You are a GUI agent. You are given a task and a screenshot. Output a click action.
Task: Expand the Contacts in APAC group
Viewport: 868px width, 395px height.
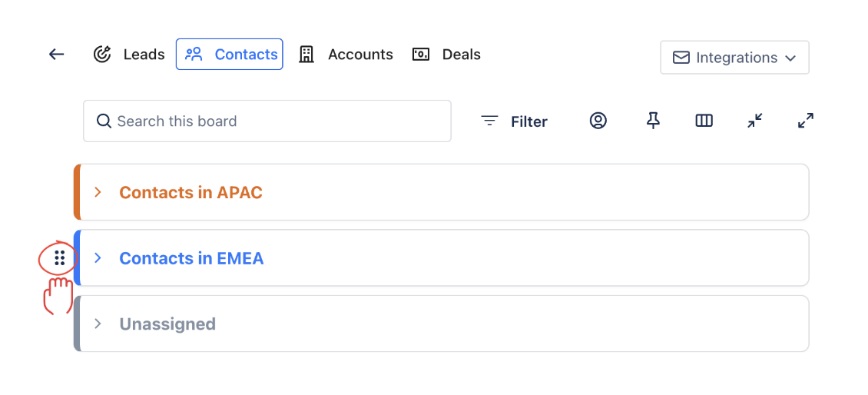coord(98,192)
